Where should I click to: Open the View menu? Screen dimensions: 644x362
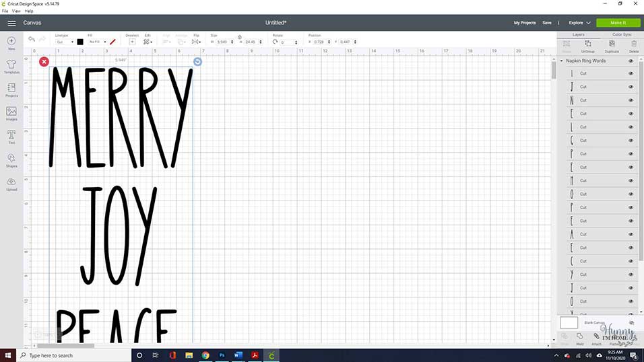(16, 11)
